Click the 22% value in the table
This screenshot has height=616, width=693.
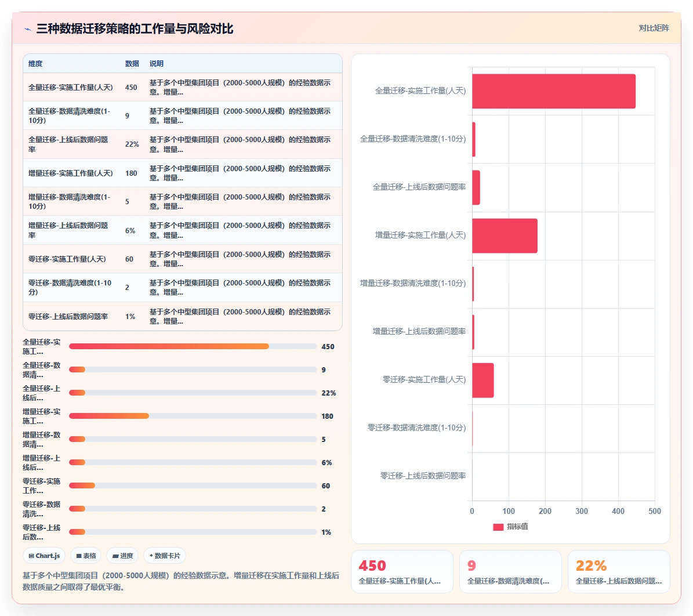click(x=132, y=144)
